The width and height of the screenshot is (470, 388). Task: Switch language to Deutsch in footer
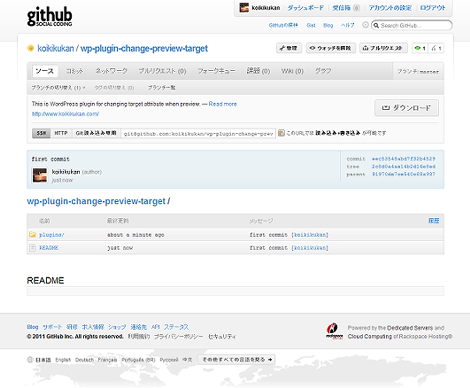point(84,360)
